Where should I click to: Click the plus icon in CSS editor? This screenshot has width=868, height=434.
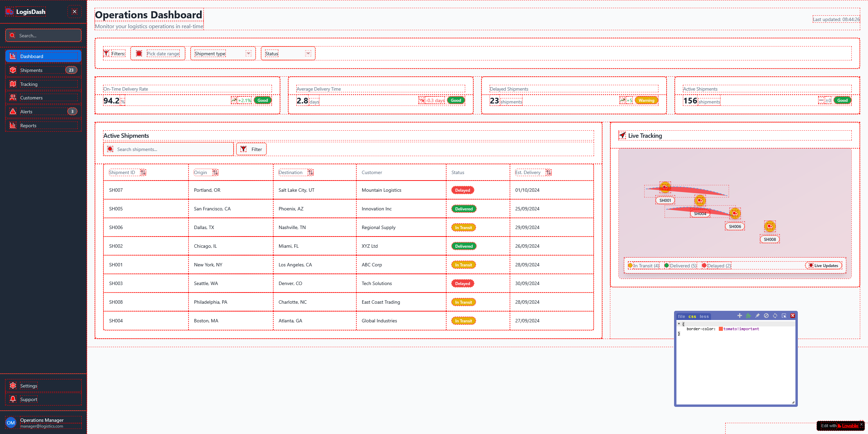pyautogui.click(x=740, y=316)
